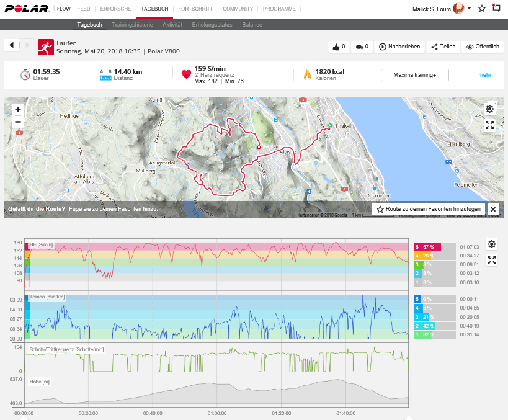Image resolution: width=508 pixels, height=420 pixels.
Task: Open chart settings gear icon
Action: pyautogui.click(x=492, y=244)
